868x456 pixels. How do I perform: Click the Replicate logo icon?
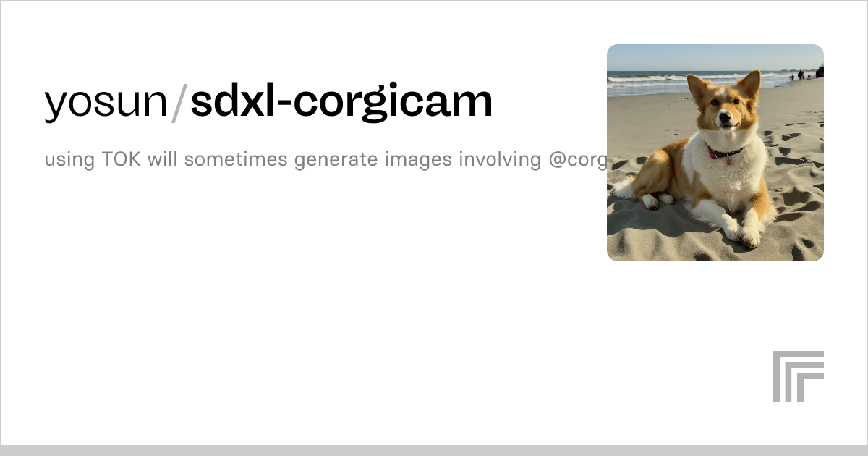[x=799, y=376]
